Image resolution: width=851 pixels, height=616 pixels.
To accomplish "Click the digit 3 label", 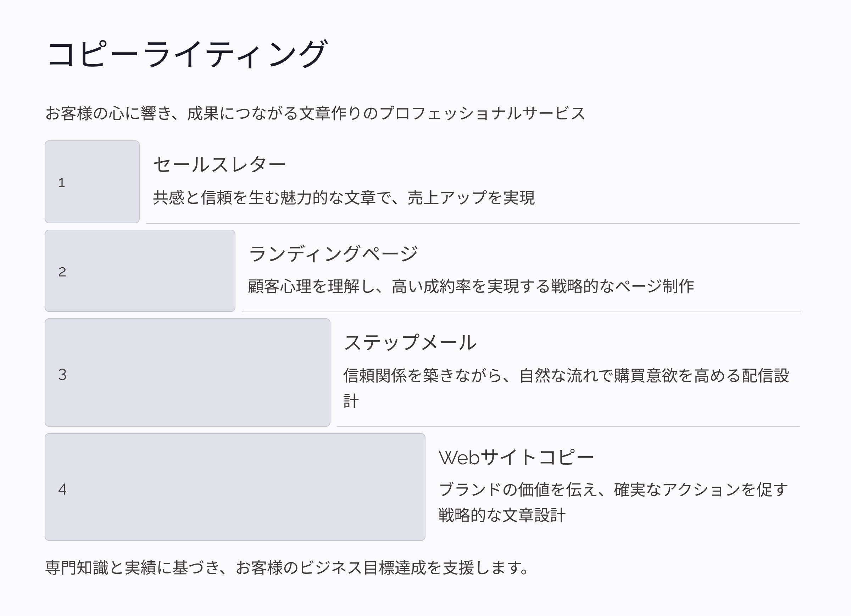I will pos(62,374).
